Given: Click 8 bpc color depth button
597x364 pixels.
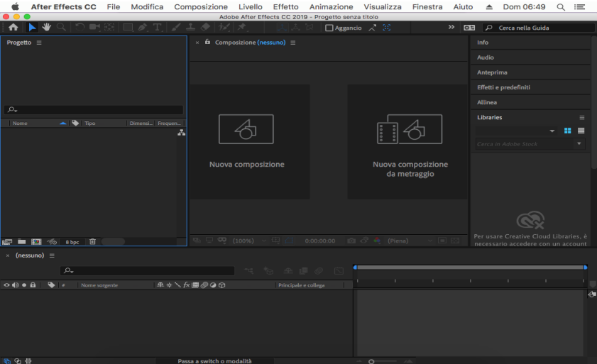Looking at the screenshot, I should click(x=72, y=242).
